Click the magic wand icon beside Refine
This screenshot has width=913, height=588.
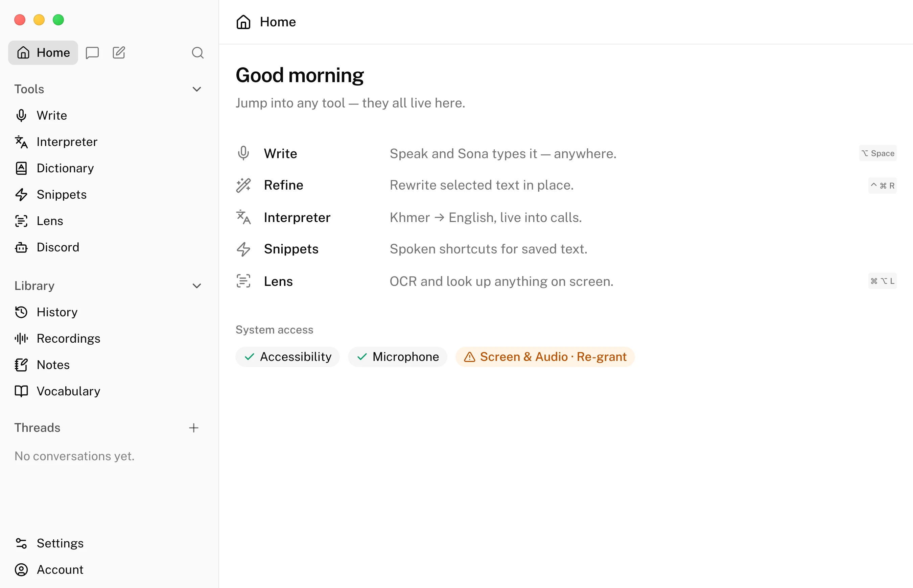point(243,185)
